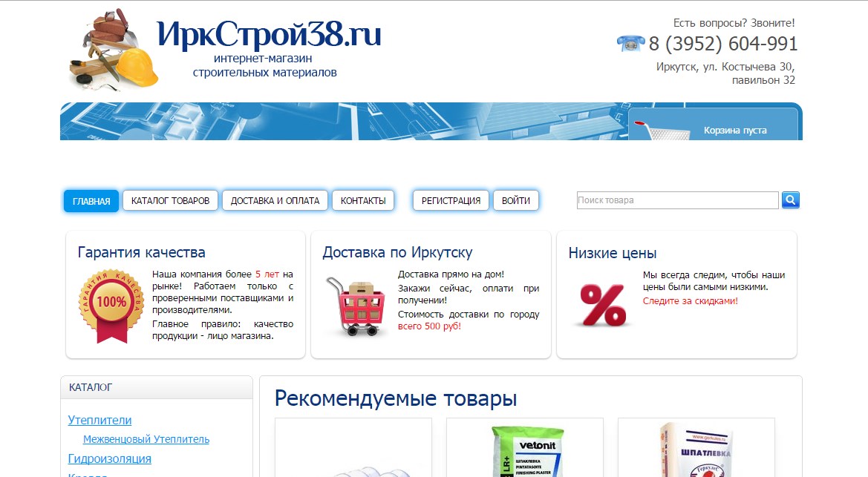Click the 100% quality guarantee badge
Screen dimensions: 868x477
click(111, 304)
